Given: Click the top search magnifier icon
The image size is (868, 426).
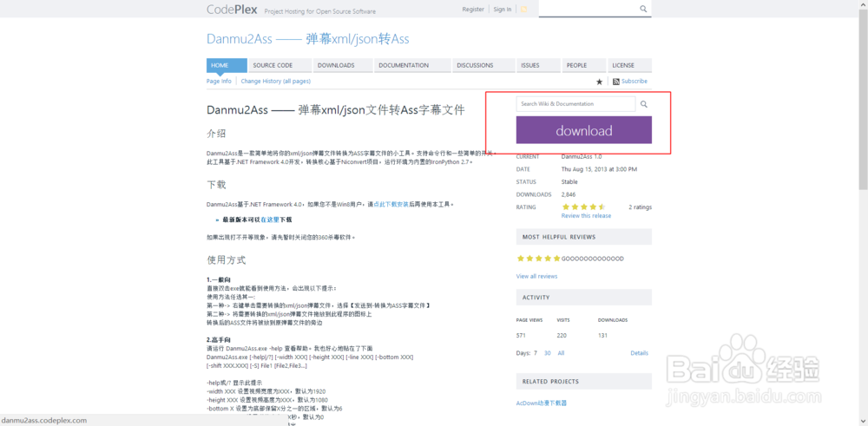Looking at the screenshot, I should click(642, 9).
